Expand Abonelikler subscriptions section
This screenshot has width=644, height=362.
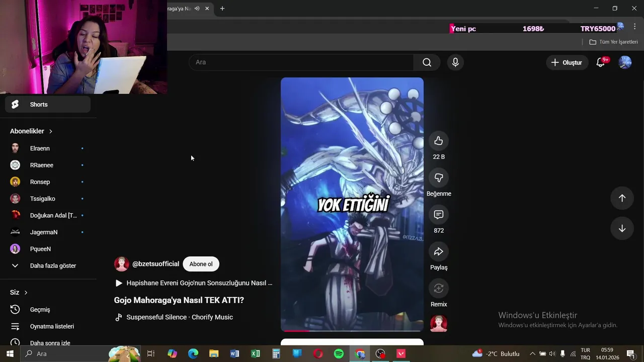[31, 131]
